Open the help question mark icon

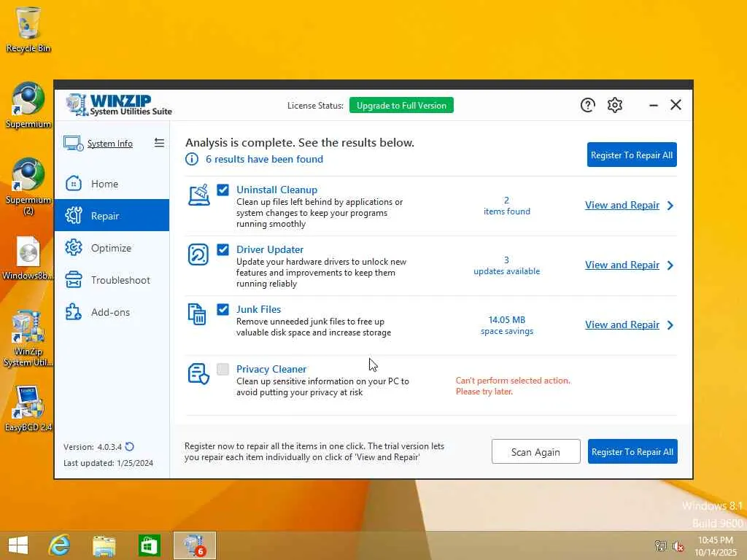click(587, 105)
